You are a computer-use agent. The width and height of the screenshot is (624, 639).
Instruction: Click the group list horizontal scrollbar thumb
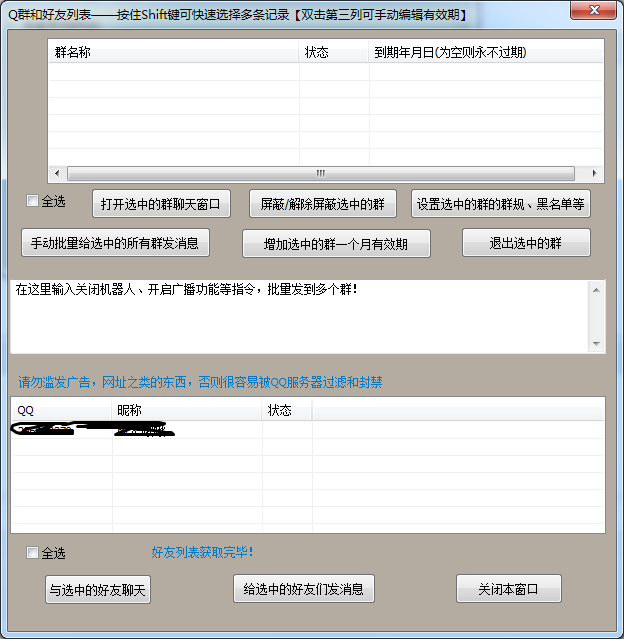321,173
